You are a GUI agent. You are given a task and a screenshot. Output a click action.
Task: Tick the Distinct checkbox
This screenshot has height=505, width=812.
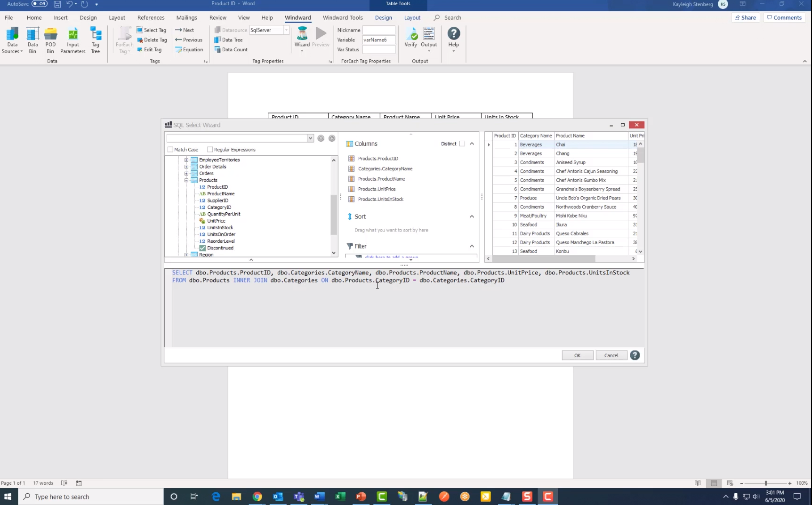coord(462,144)
